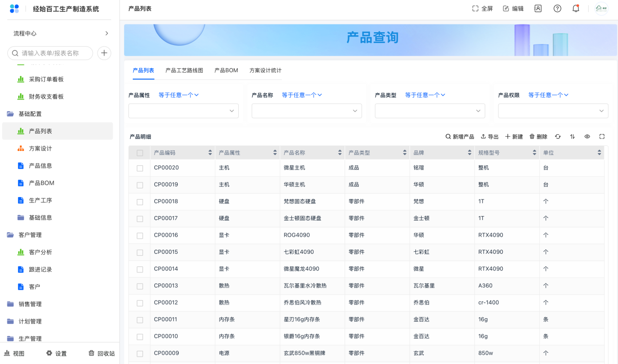
Task: Click the refresh icon in table toolbar
Action: coord(557,137)
